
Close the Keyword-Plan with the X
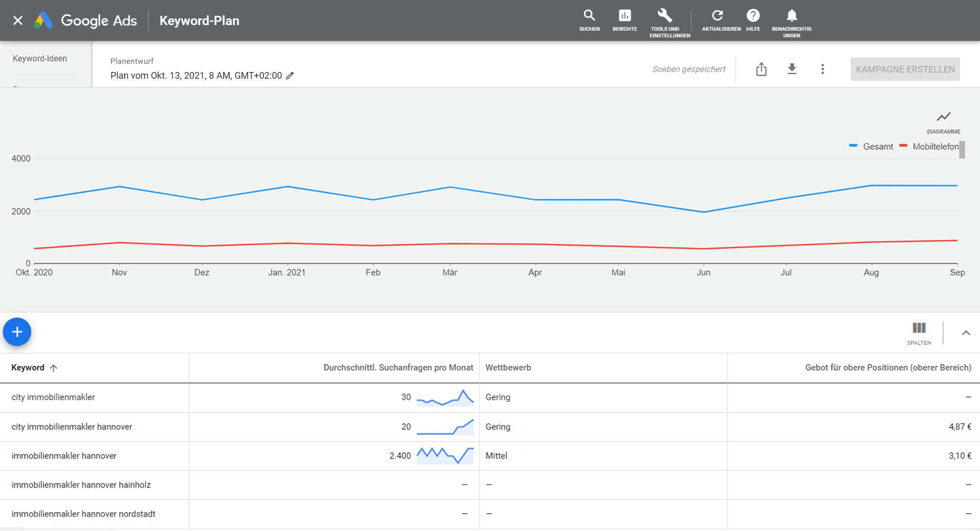[18, 20]
